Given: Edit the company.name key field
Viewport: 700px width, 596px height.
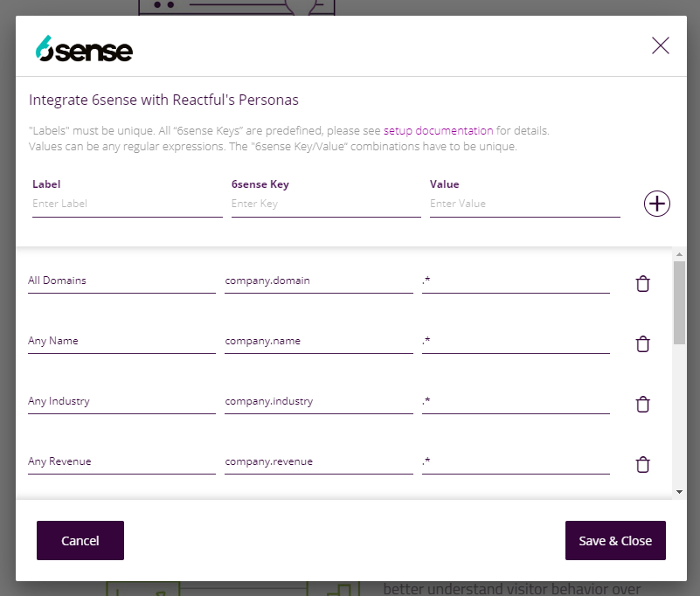Looking at the screenshot, I should (x=319, y=341).
